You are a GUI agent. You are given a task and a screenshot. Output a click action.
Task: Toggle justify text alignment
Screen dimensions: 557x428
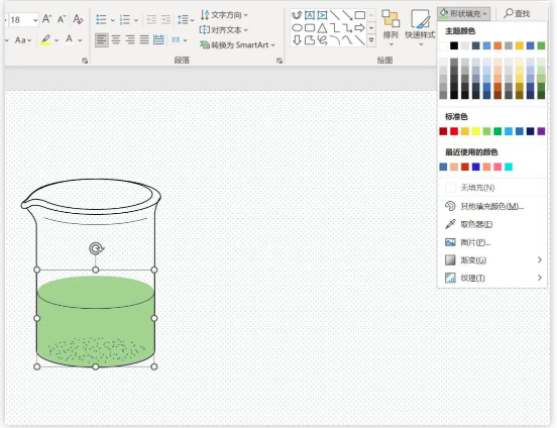pos(144,40)
